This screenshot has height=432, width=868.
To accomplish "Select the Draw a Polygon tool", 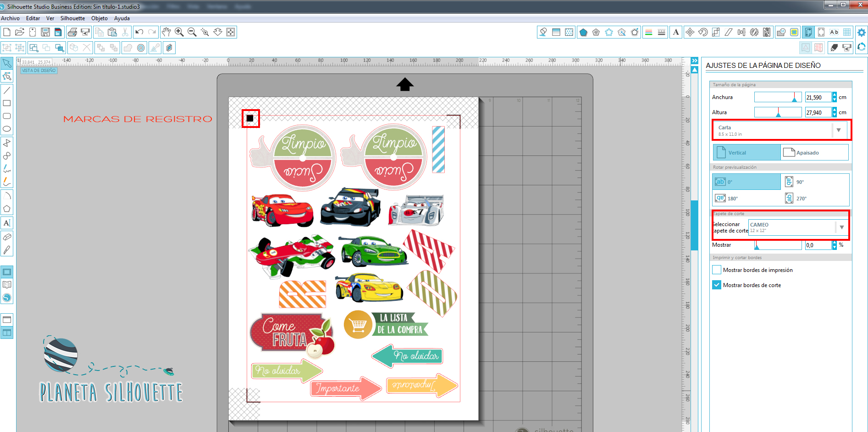I will pyautogui.click(x=7, y=209).
